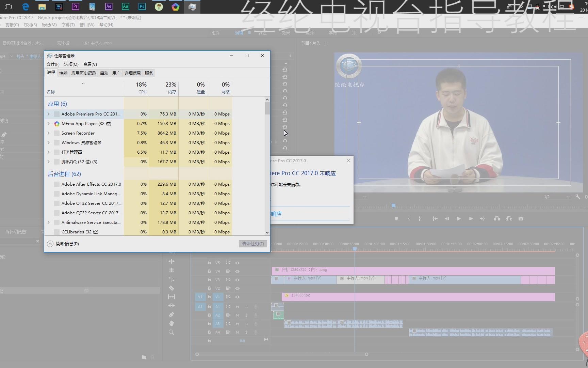
Task: Open Microsoft Edge from the taskbar
Action: (25, 6)
